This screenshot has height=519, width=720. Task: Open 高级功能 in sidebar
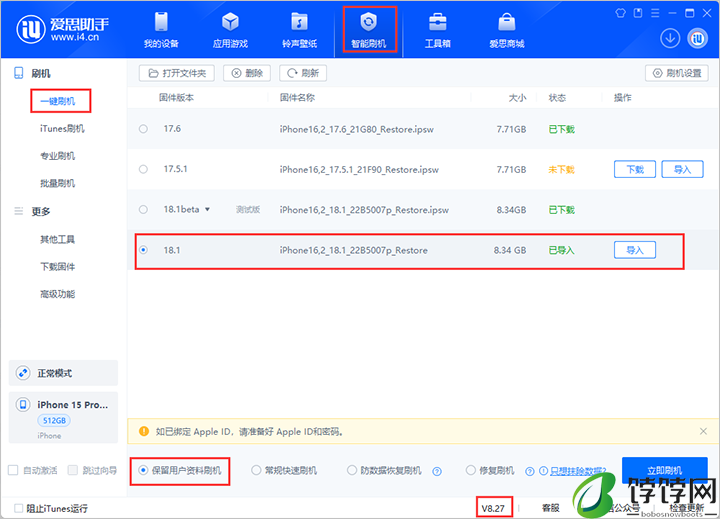(58, 294)
